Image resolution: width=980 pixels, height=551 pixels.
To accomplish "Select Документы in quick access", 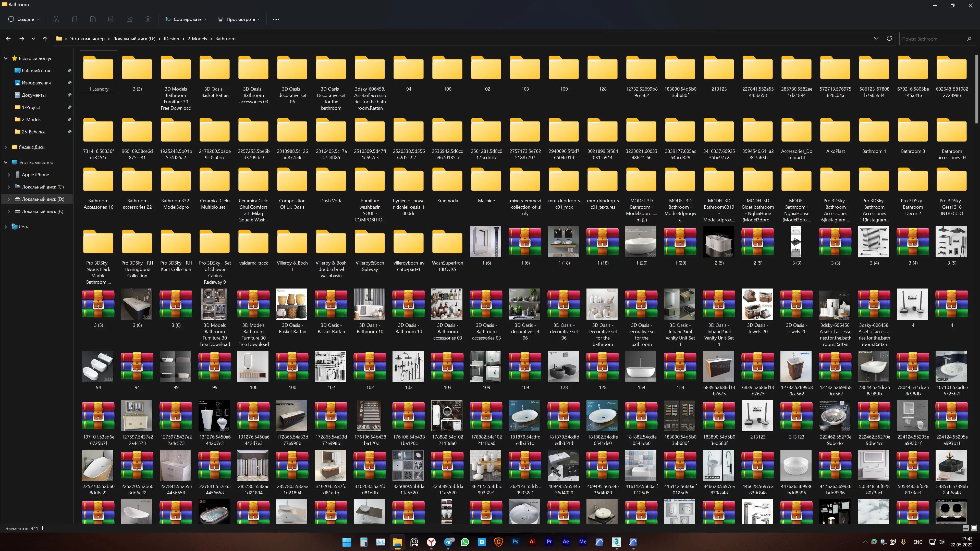I will pos(33,95).
